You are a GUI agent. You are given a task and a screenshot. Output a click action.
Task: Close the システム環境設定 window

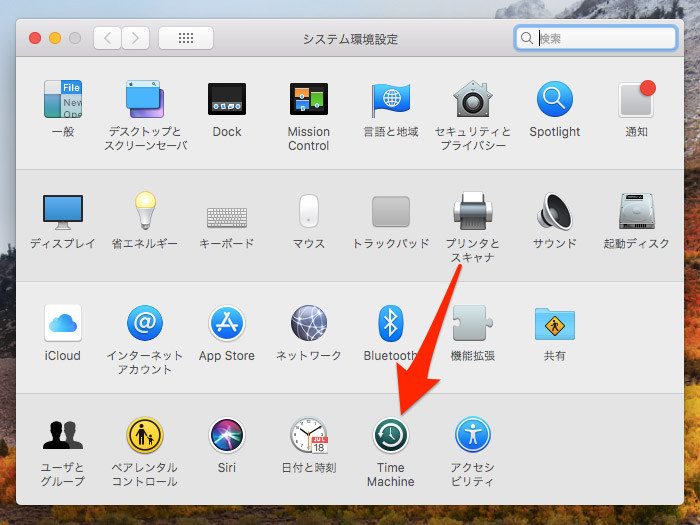(35, 38)
